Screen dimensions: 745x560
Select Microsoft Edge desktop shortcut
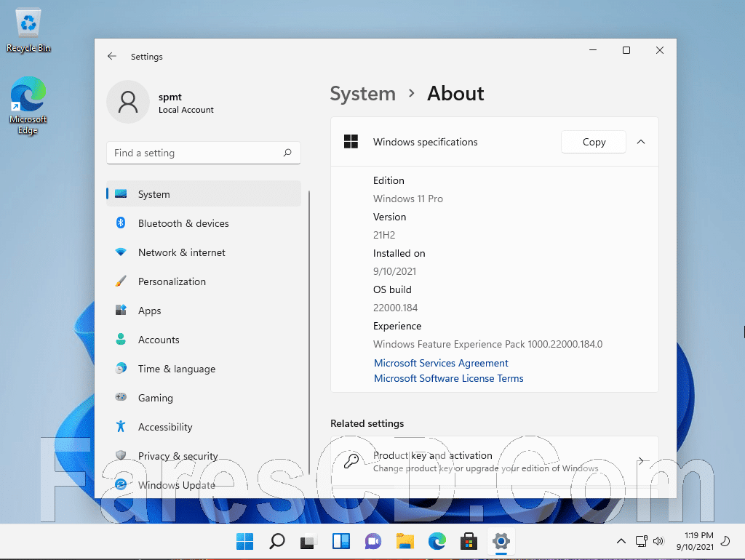pos(28,105)
